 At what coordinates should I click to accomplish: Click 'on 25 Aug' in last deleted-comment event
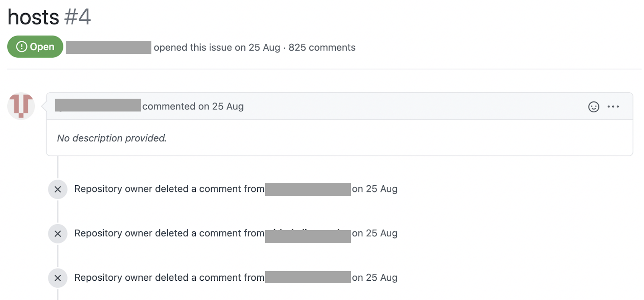tap(374, 278)
